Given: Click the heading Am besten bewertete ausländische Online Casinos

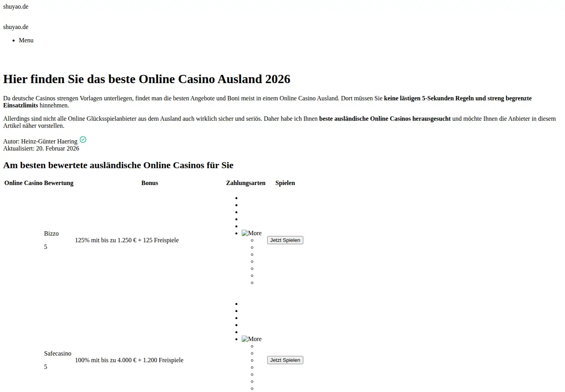Looking at the screenshot, I should (x=118, y=165).
